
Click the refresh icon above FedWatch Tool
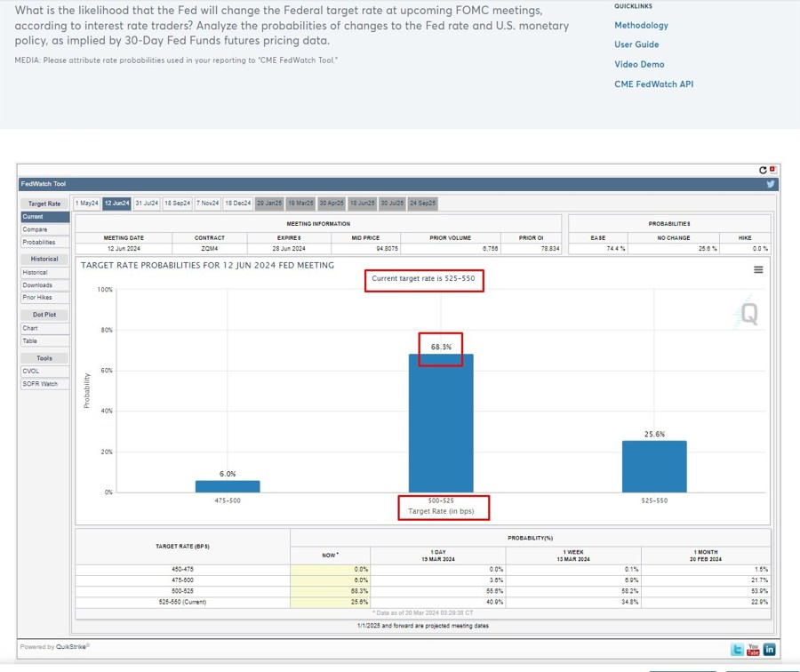pos(763,170)
